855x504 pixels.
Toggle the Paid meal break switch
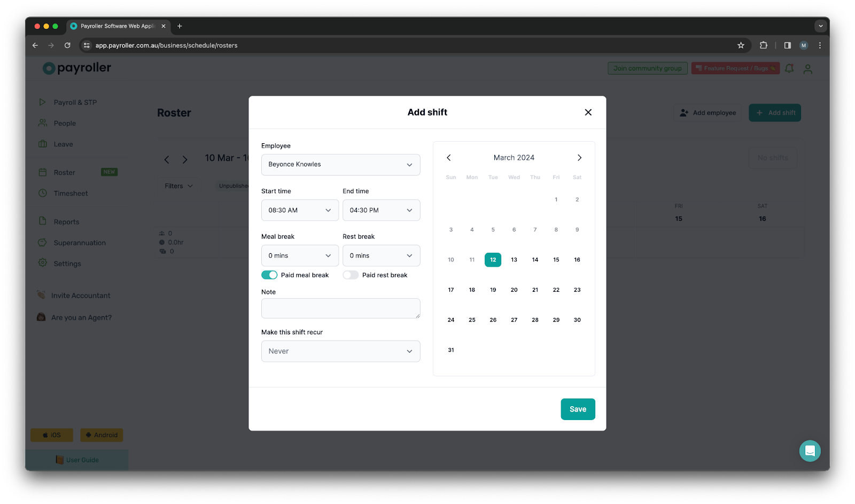point(269,275)
